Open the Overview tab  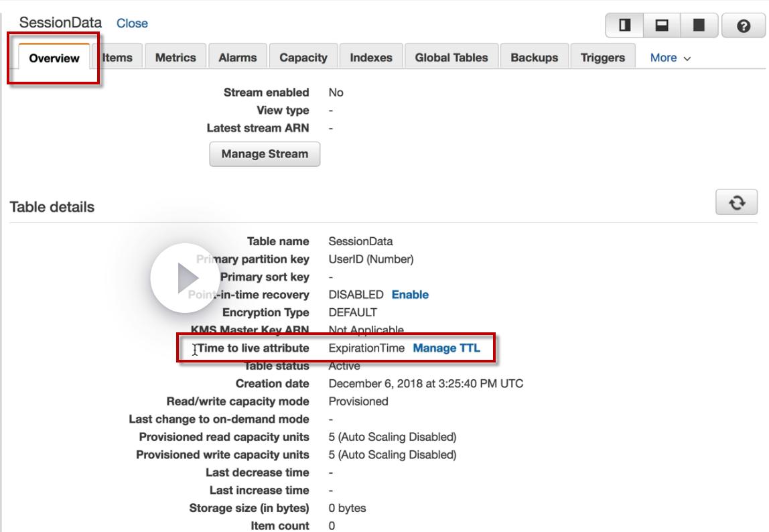pos(54,58)
